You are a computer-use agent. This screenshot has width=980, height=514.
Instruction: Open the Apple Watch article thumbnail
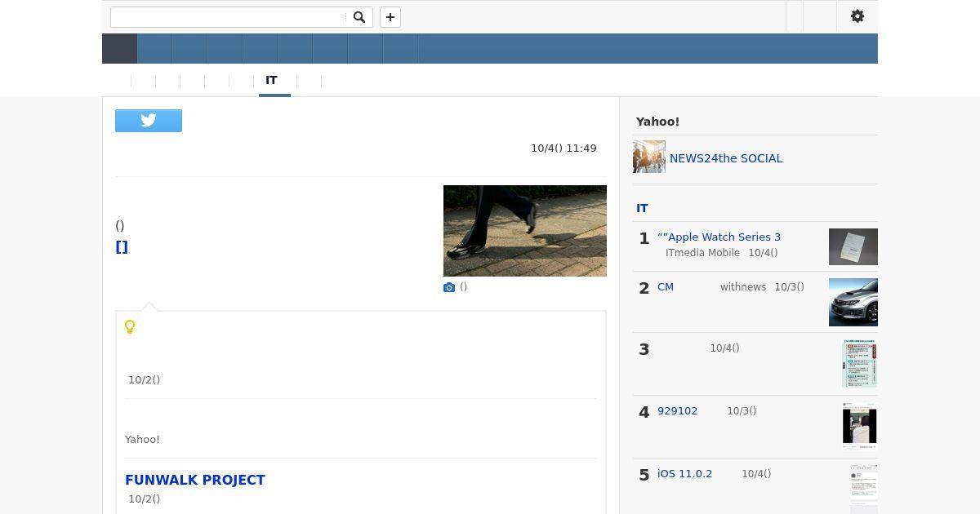(x=853, y=246)
